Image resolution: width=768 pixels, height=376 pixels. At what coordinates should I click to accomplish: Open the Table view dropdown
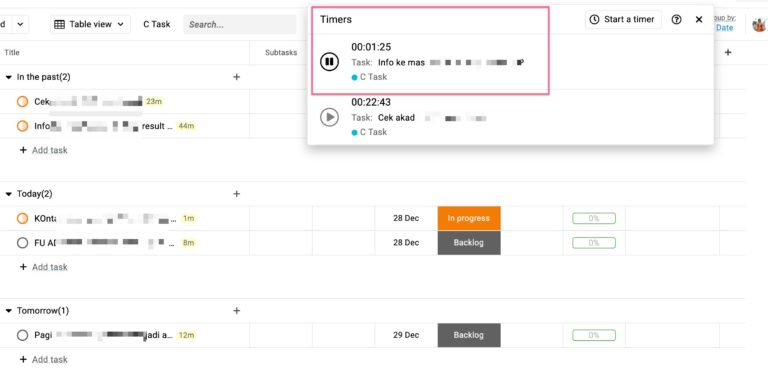coord(90,24)
